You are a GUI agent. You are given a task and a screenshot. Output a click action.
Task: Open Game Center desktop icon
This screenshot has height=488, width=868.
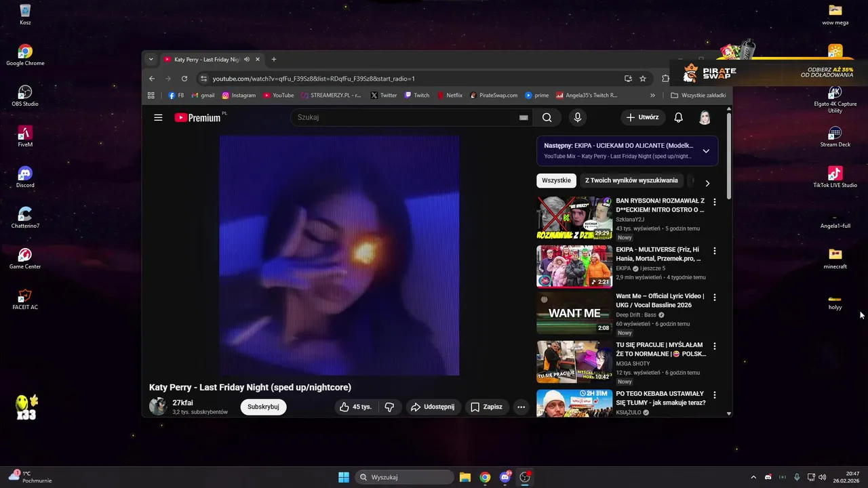coord(25,258)
